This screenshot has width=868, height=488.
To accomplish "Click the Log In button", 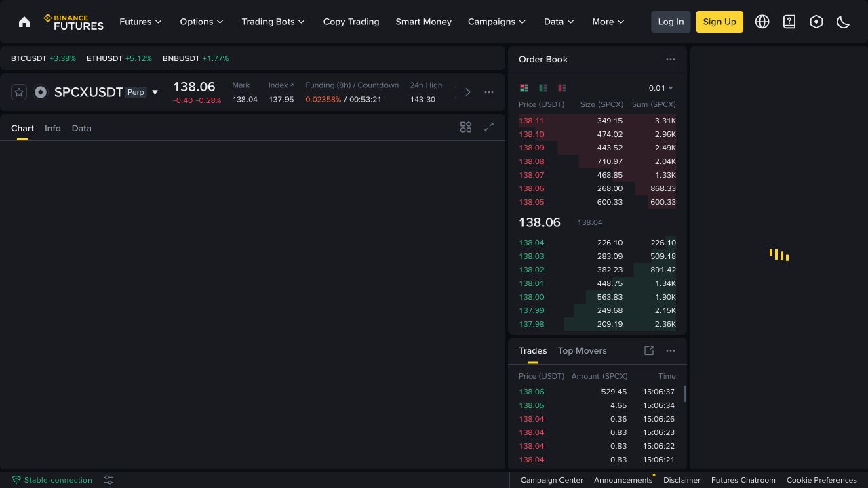I will tap(671, 22).
